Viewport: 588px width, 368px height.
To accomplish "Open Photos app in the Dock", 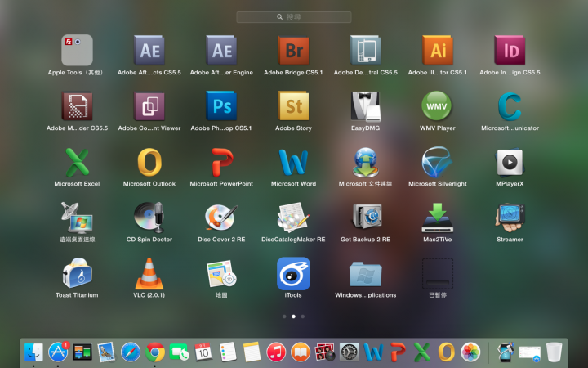I will point(470,352).
